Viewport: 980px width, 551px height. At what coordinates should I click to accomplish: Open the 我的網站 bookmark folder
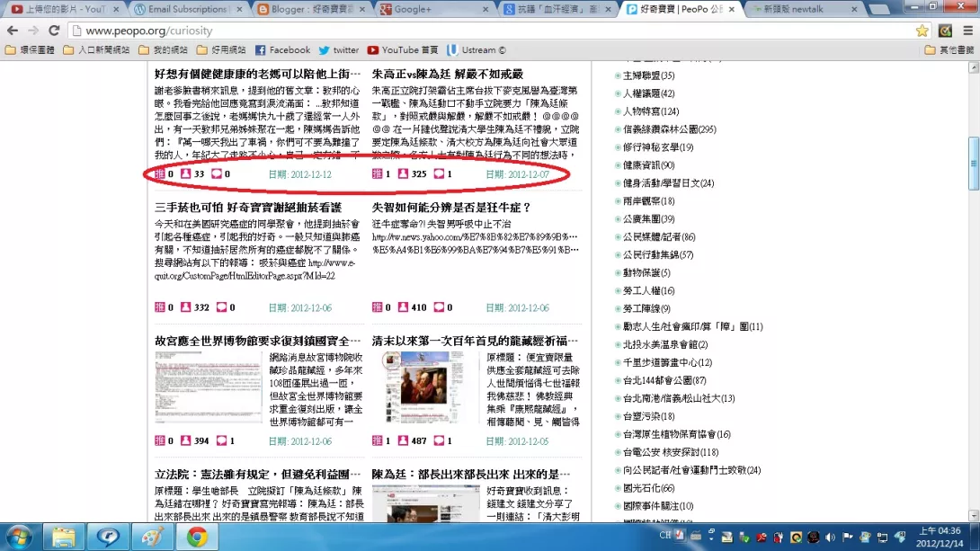pyautogui.click(x=163, y=50)
